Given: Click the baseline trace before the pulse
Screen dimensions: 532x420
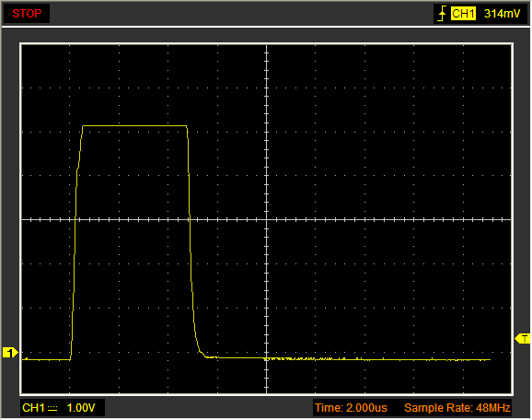Looking at the screenshot, I should (46, 359).
